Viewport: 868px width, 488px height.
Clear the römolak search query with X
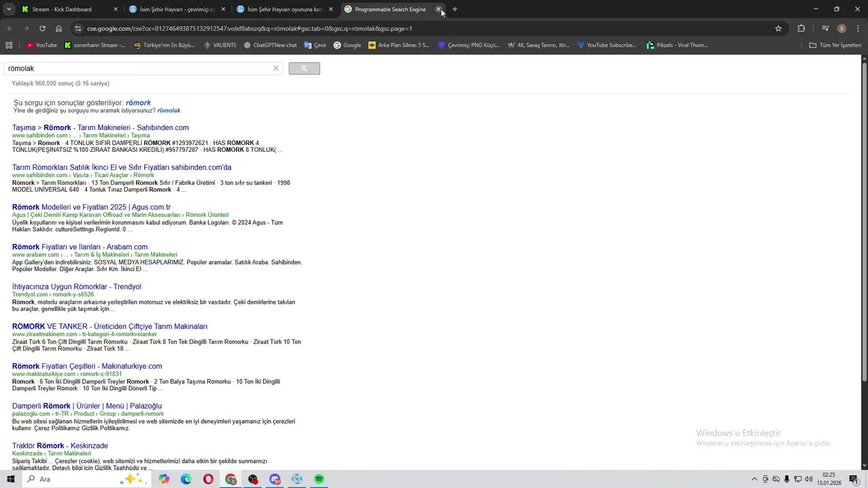point(276,68)
